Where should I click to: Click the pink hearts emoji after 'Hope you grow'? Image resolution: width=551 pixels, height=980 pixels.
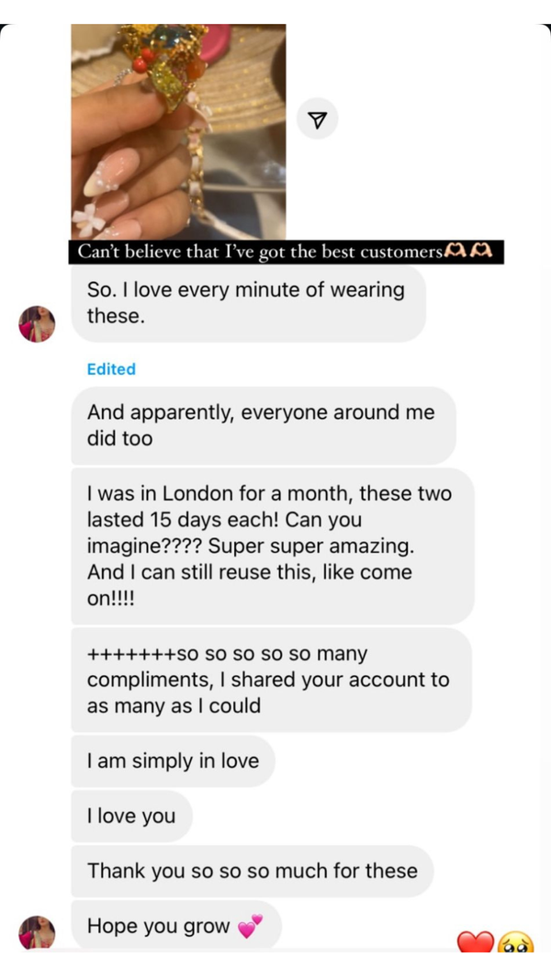249,927
